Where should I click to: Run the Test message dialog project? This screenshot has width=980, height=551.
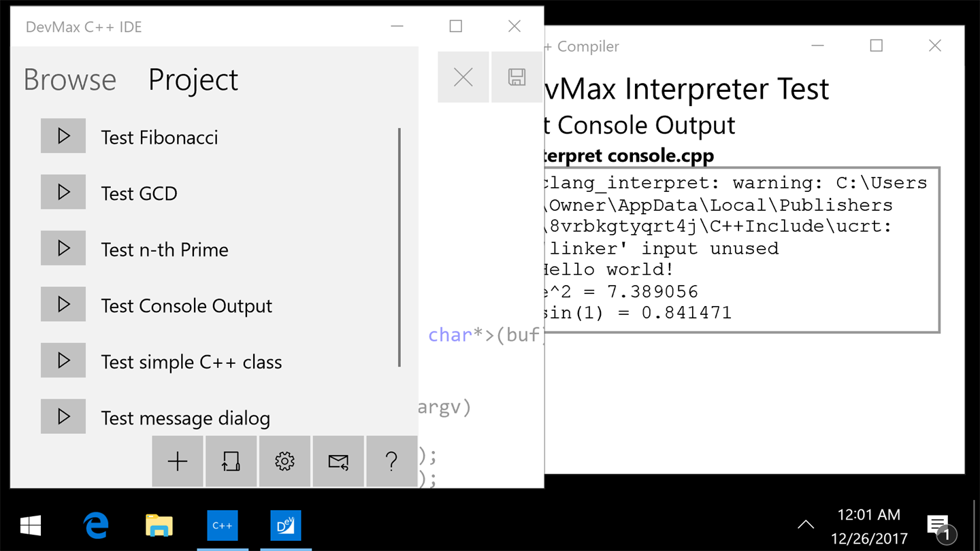click(x=63, y=416)
